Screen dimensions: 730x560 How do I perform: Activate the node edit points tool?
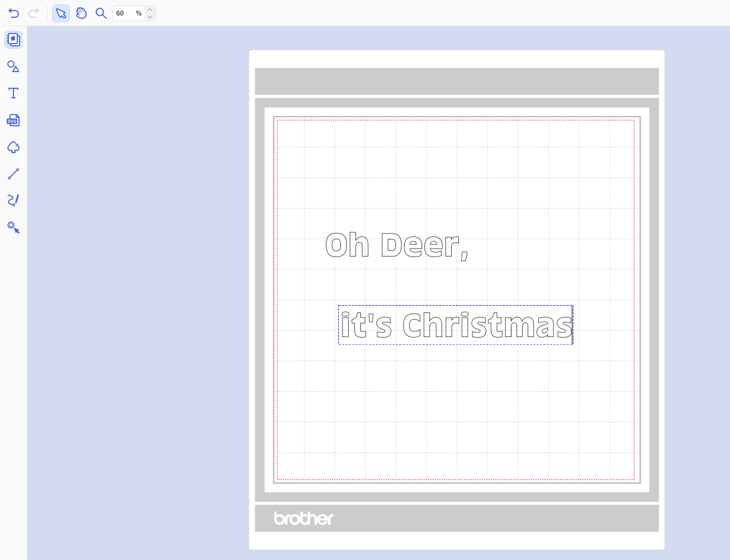[13, 227]
